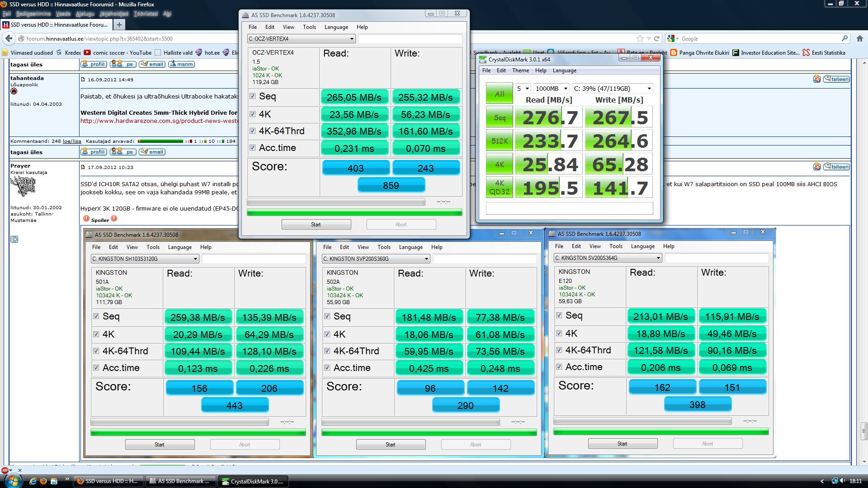Toggle 4K-64Thrd checkbox in KINGSTON SV200S364G window
The image size is (868, 488).
tap(559, 350)
